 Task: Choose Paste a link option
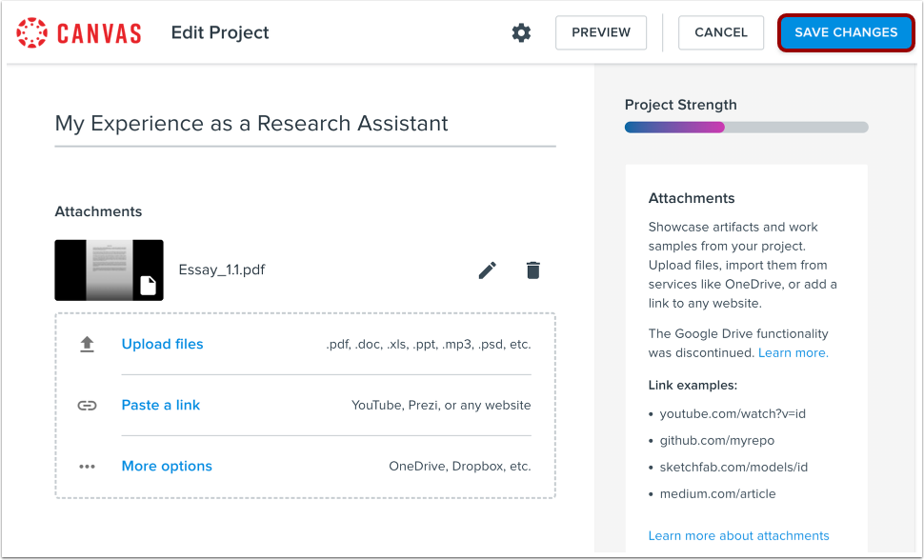coord(161,406)
